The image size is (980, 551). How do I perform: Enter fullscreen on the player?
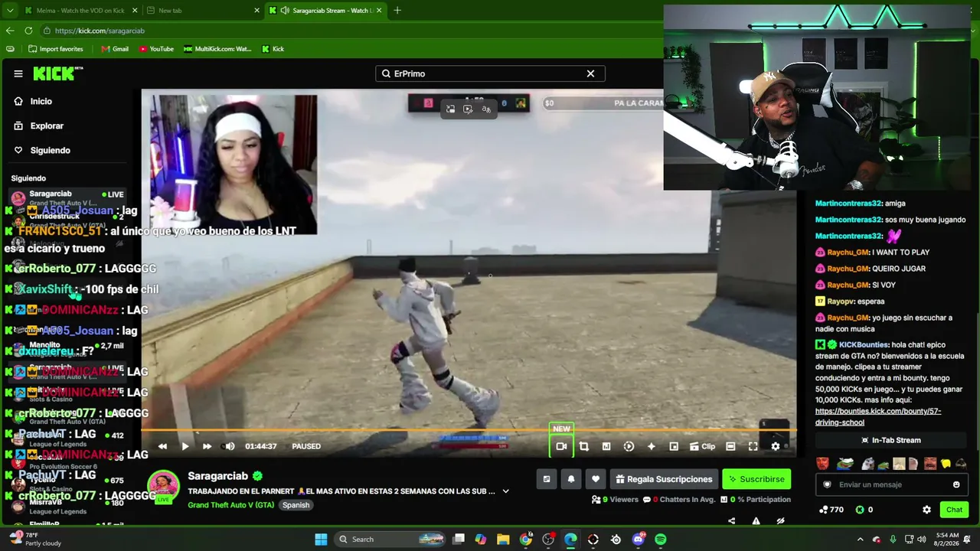tap(753, 446)
